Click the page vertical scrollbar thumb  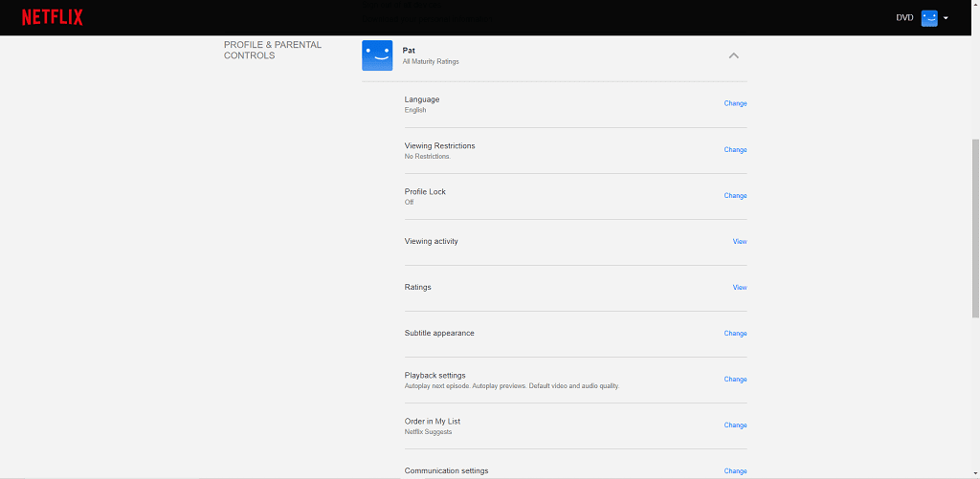975,228
